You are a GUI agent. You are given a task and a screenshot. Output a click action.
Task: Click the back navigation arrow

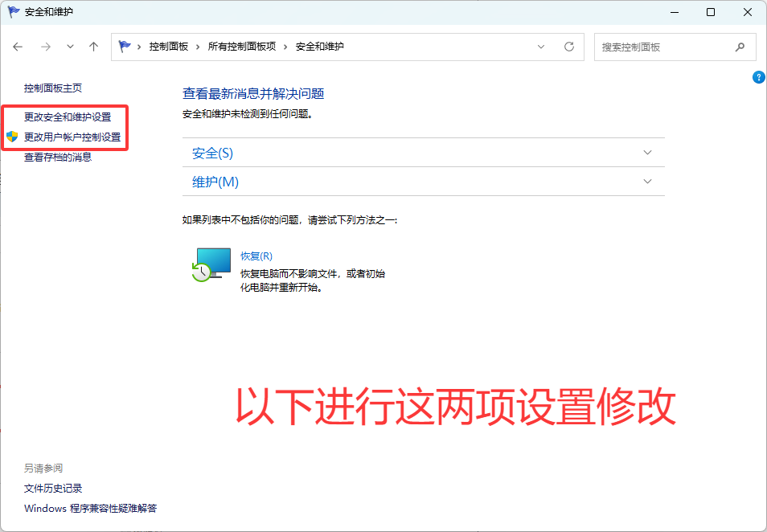coord(18,47)
